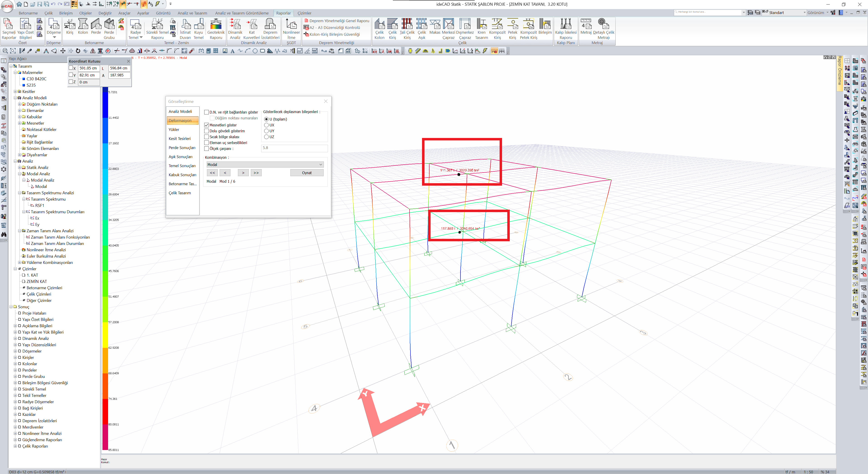The height and width of the screenshot is (474, 868).
Task: Open Makas steel report
Action: (435, 27)
